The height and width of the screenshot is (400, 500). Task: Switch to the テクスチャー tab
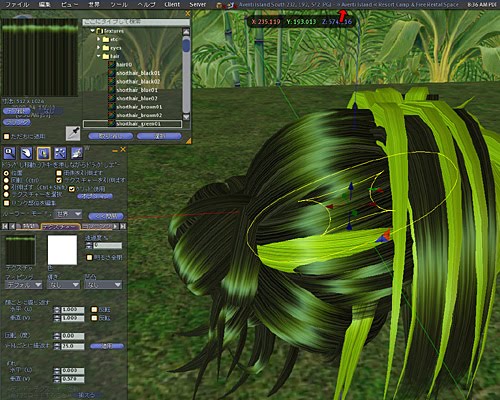point(60,227)
